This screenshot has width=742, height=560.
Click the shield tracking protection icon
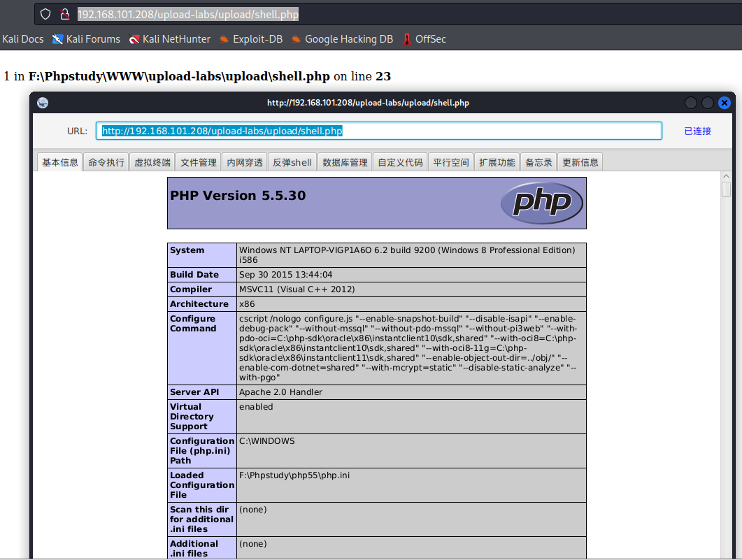coord(45,14)
